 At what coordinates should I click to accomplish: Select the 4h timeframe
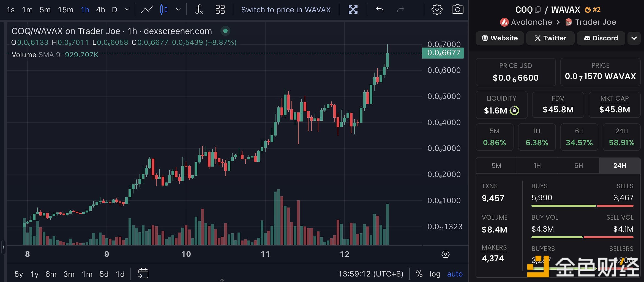(101, 10)
